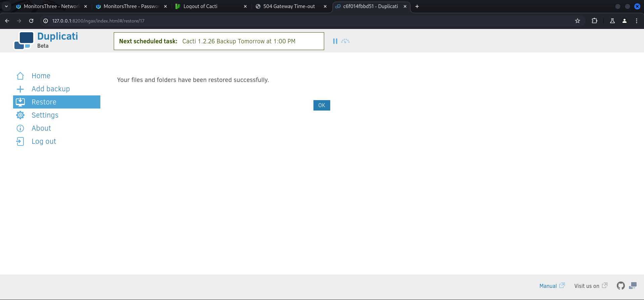Bookmark this page with the star icon
The width and height of the screenshot is (644, 300).
tap(577, 21)
